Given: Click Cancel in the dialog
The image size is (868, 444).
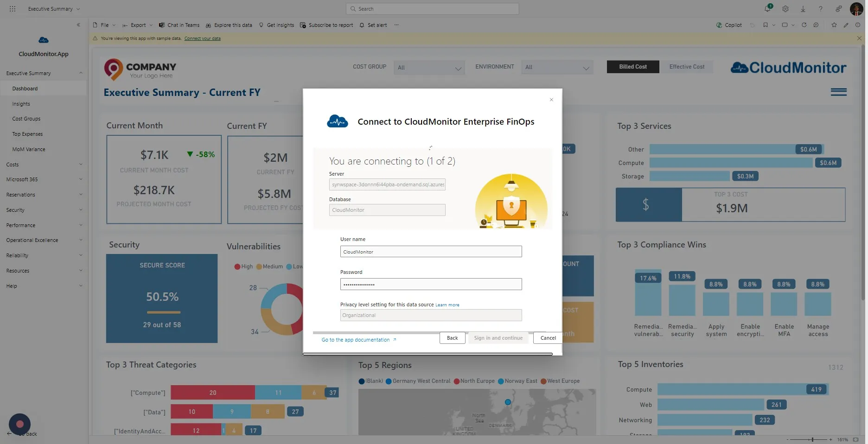Looking at the screenshot, I should click(x=548, y=338).
